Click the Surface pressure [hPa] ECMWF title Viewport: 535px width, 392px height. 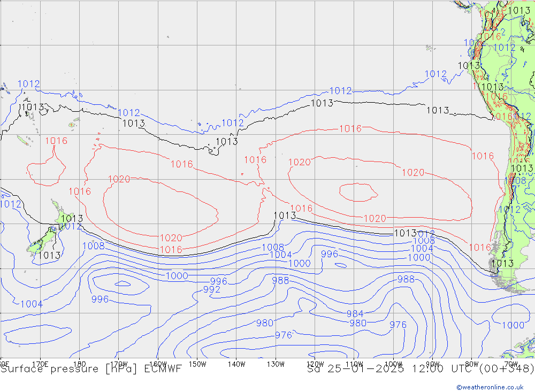pos(91,368)
